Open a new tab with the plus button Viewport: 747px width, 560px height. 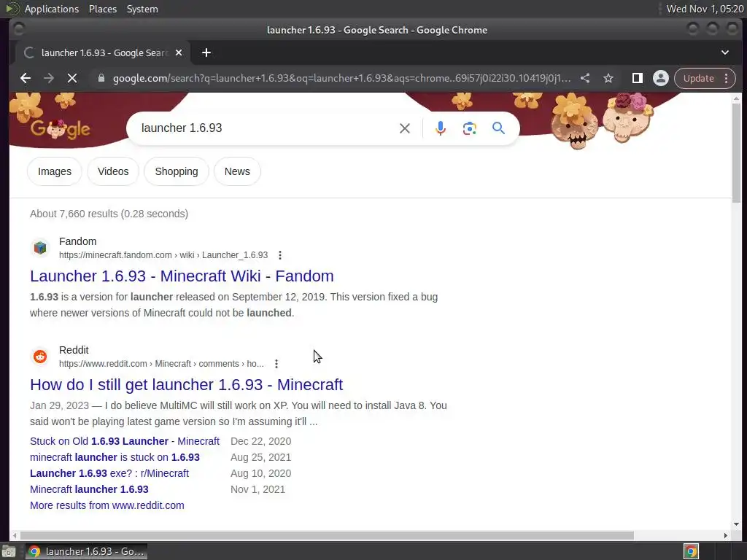(x=206, y=52)
